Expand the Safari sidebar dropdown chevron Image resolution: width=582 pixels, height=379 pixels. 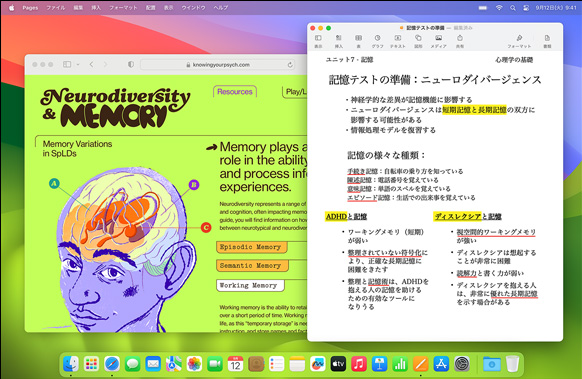78,64
